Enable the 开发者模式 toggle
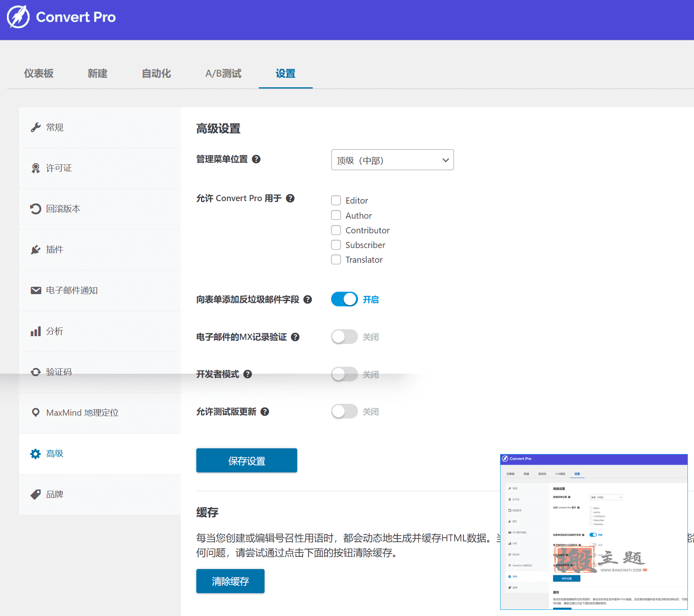Image resolution: width=694 pixels, height=616 pixels. pos(345,374)
